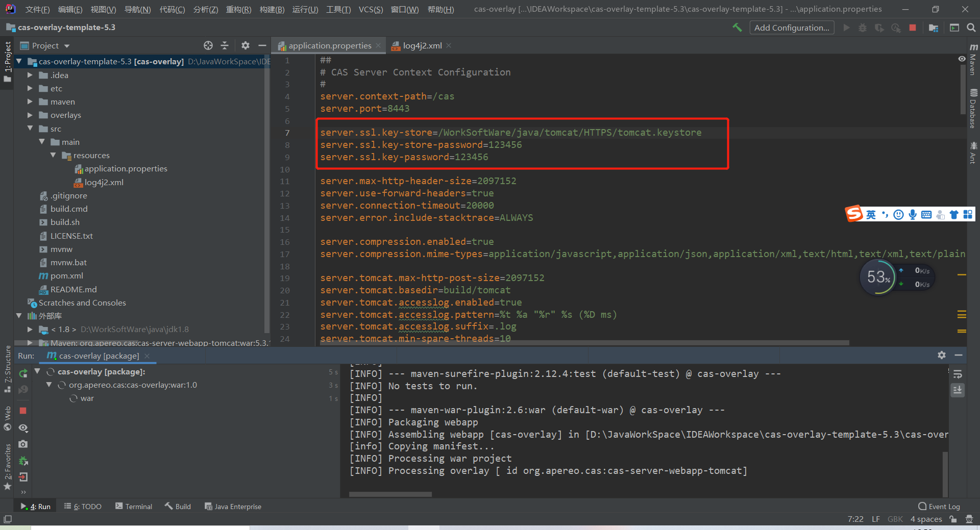Open the Terminal tool window tab
The image size is (980, 530).
(134, 507)
